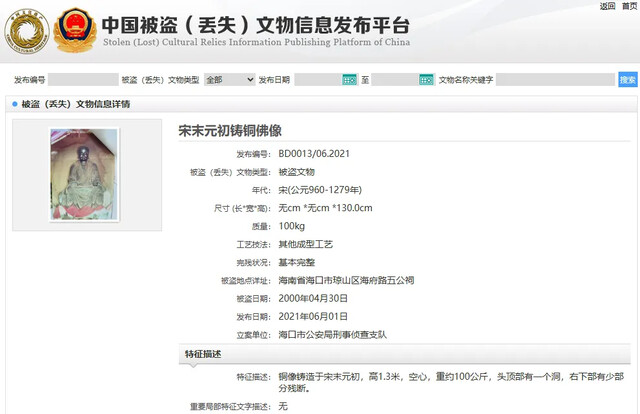This screenshot has height=414, width=640.
Task: Select the mass value 100kg
Action: (291, 226)
